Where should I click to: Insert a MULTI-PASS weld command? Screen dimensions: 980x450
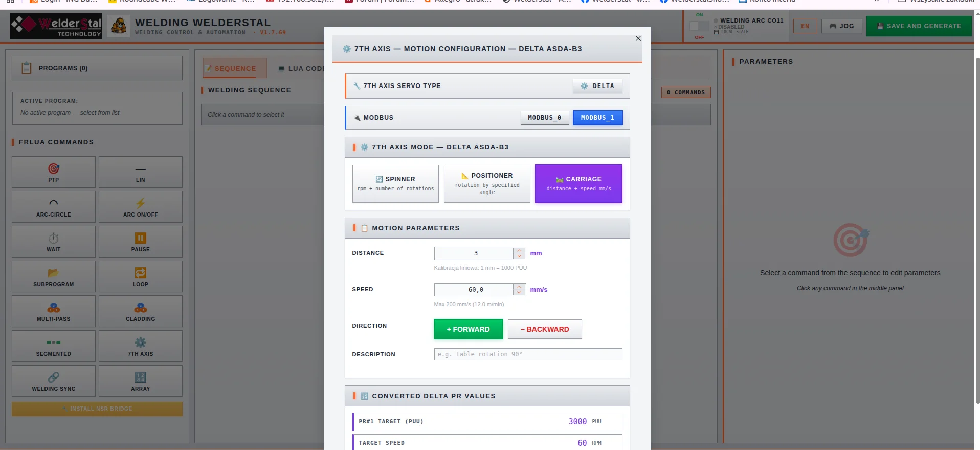54,311
